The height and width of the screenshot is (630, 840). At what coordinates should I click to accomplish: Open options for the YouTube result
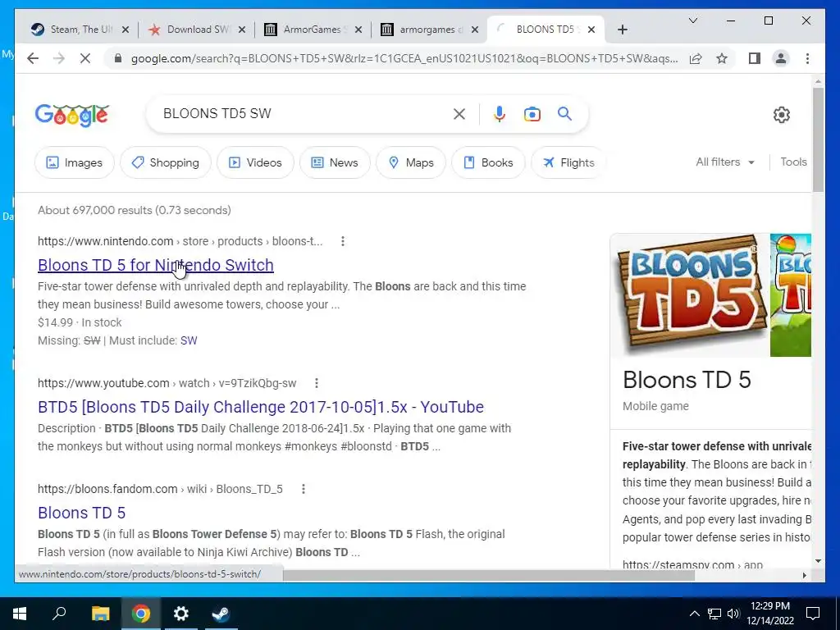(317, 383)
